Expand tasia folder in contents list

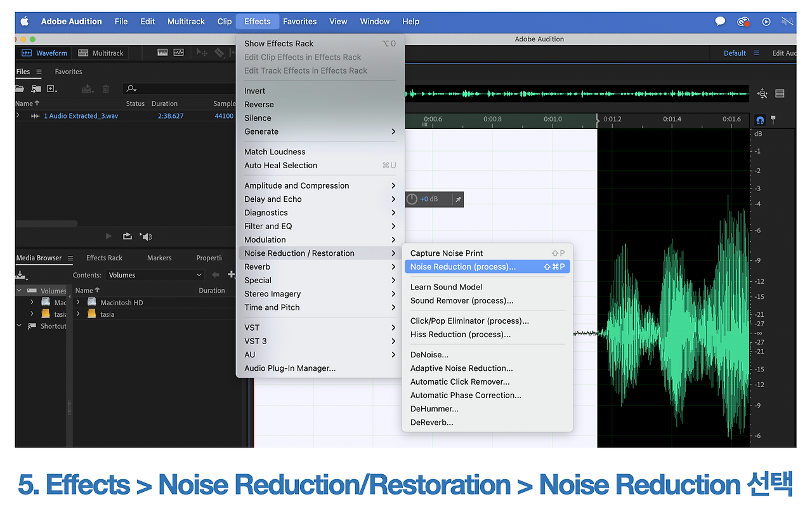[78, 314]
